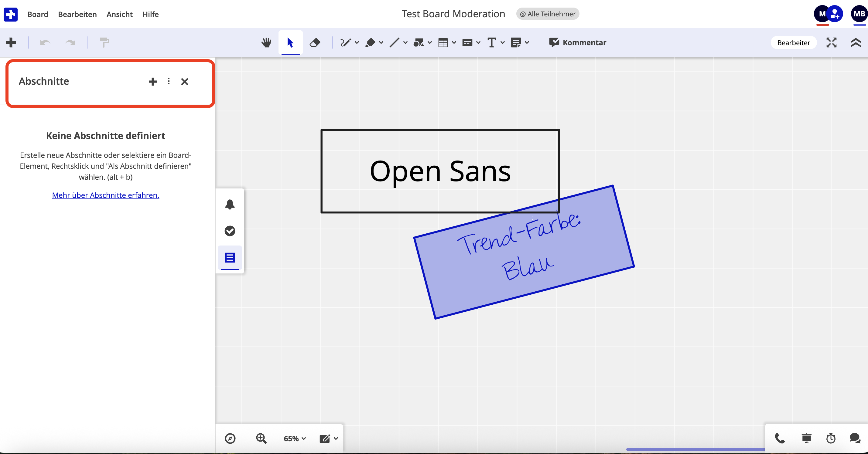Click the format painter icon
This screenshot has width=868, height=454.
[x=104, y=42]
